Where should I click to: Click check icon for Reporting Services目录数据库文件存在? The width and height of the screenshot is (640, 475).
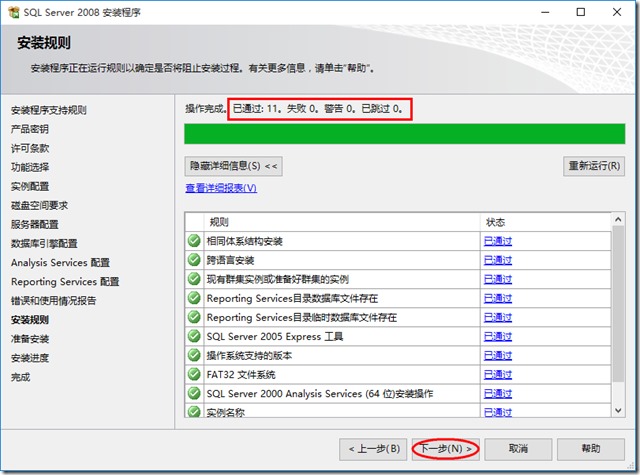tap(194, 298)
